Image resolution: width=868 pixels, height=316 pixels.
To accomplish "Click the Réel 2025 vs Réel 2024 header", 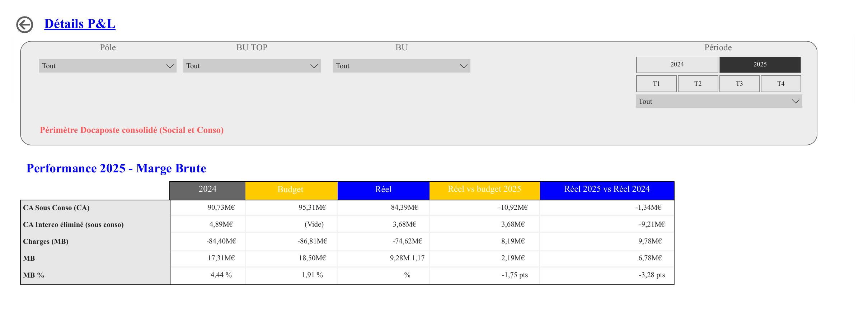I will click(x=607, y=190).
